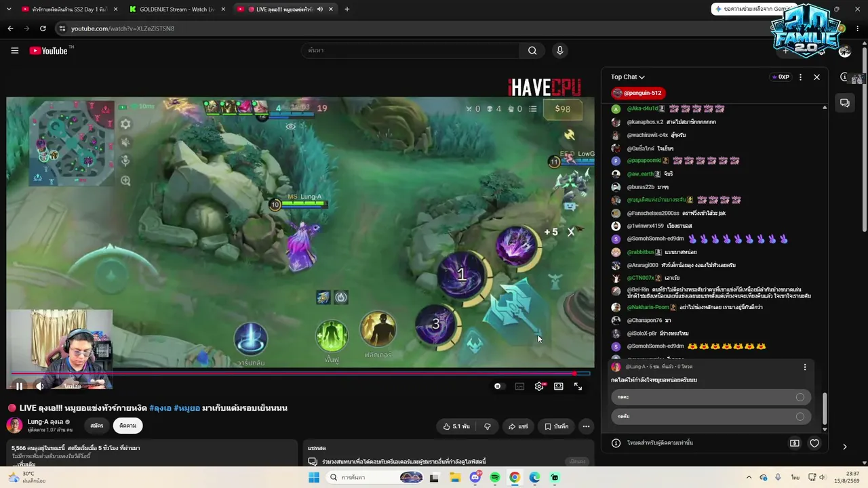Open the #หมูยอ hashtag in the title

(186, 408)
